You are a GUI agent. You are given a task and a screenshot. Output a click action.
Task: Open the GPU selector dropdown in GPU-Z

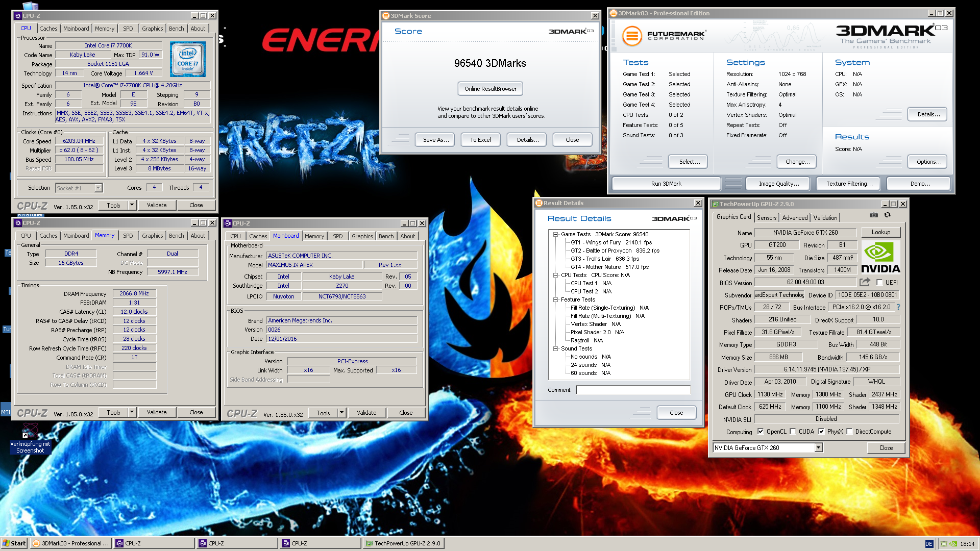pyautogui.click(x=818, y=448)
